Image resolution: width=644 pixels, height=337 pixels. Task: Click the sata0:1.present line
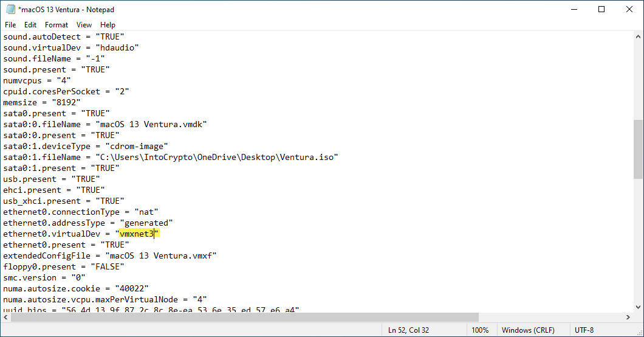pos(61,168)
